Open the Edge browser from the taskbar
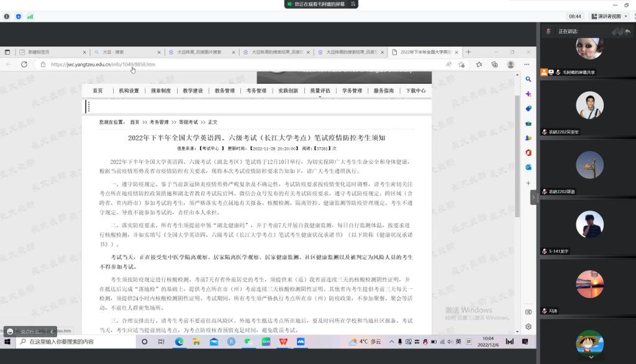This screenshot has height=364, width=636. tap(179, 342)
